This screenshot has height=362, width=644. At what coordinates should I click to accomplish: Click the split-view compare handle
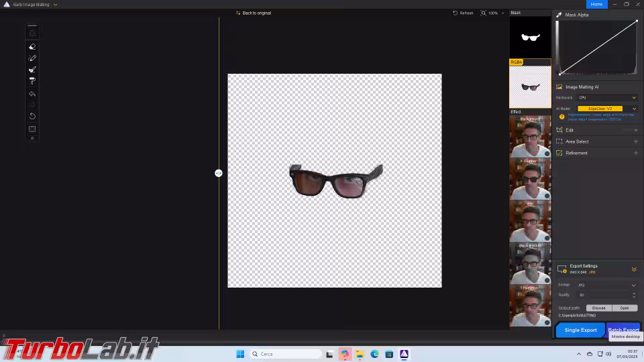coord(219,173)
